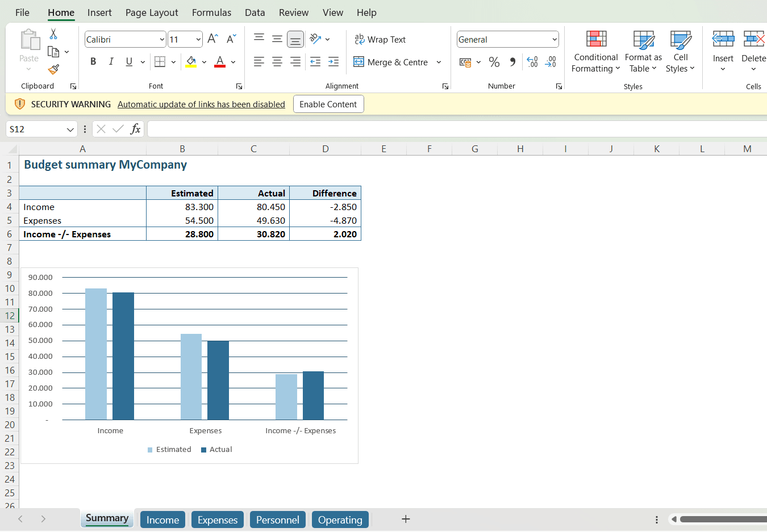Apply percent style number format
The width and height of the screenshot is (767, 532).
click(494, 62)
